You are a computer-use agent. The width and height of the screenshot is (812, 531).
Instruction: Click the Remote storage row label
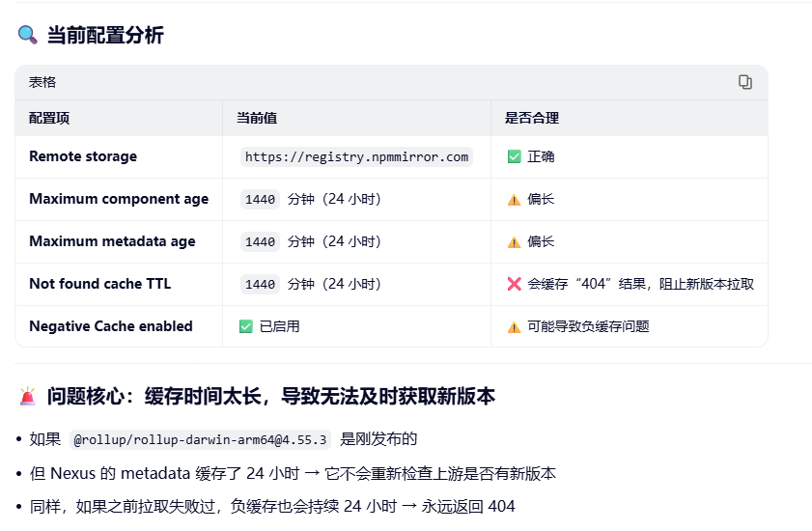click(83, 156)
